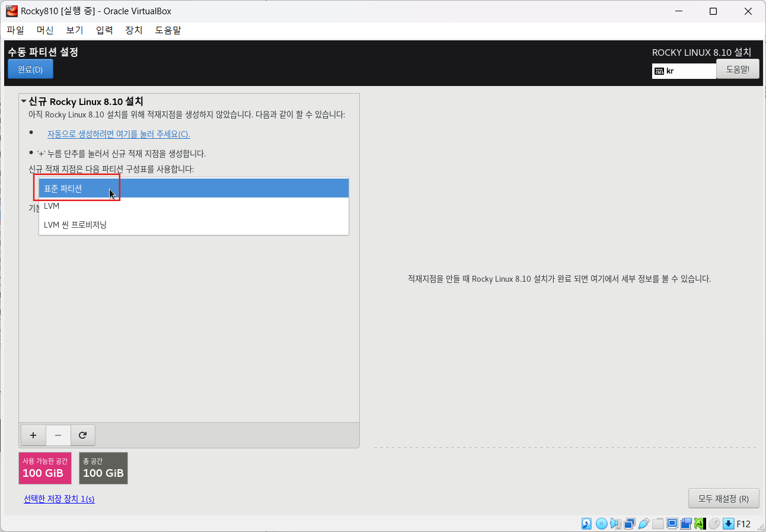
Task: Open the 파일 menu
Action: click(15, 30)
